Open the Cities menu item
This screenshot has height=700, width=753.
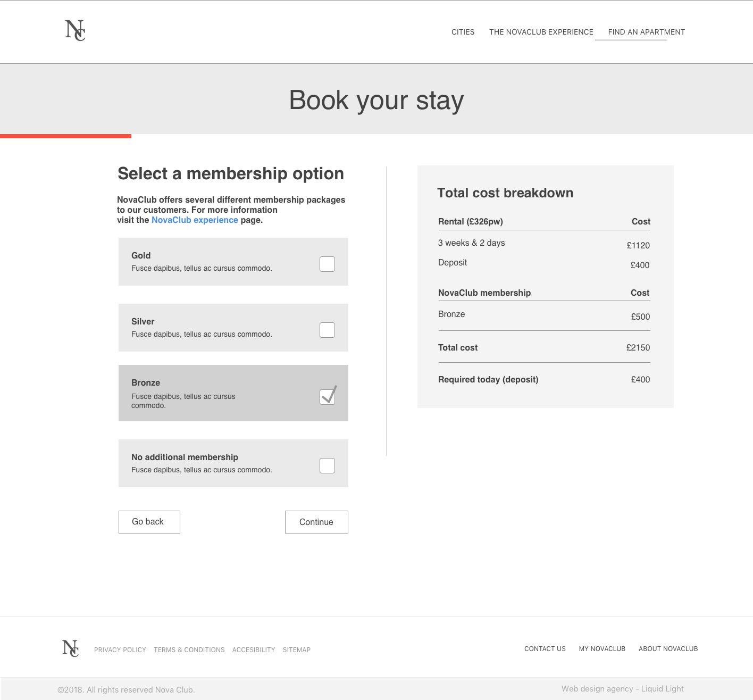(463, 32)
